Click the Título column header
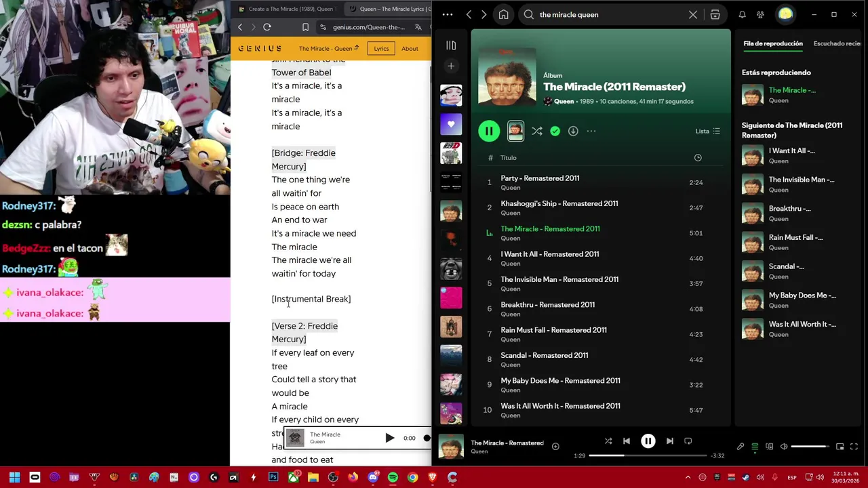 pyautogui.click(x=509, y=158)
